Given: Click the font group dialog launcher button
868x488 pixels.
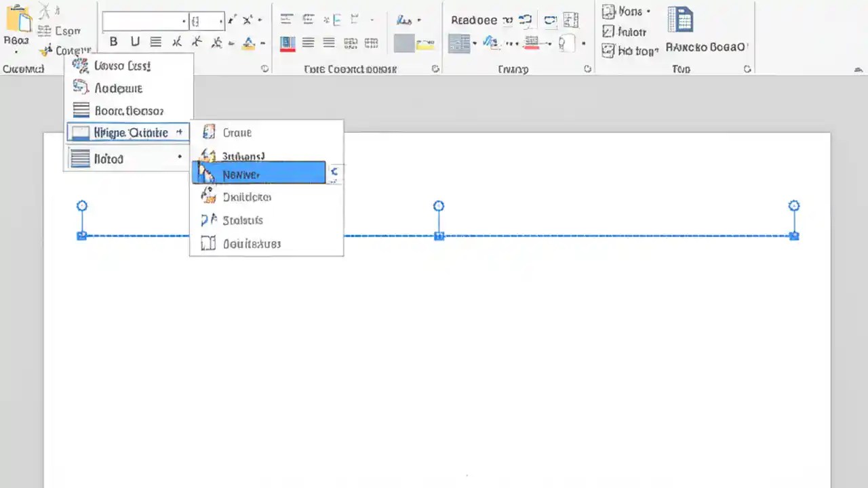Looking at the screenshot, I should pos(264,68).
